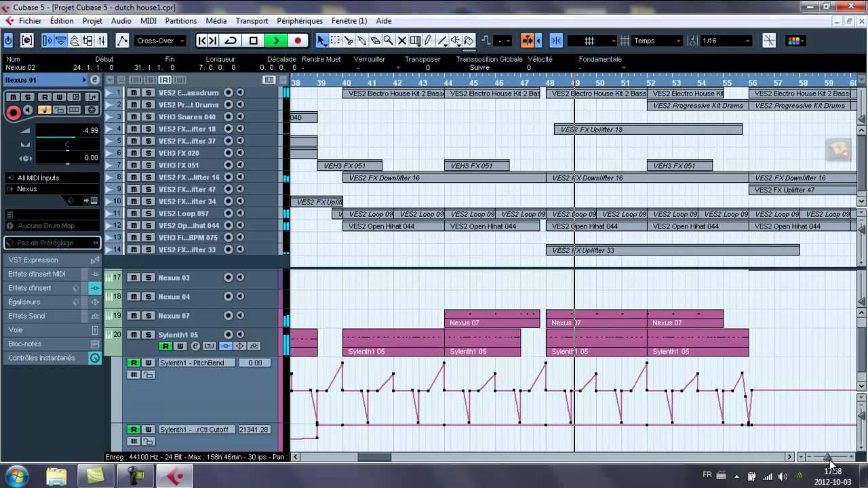Select the Line tool
Viewport: 868px width, 488px height.
(442, 41)
